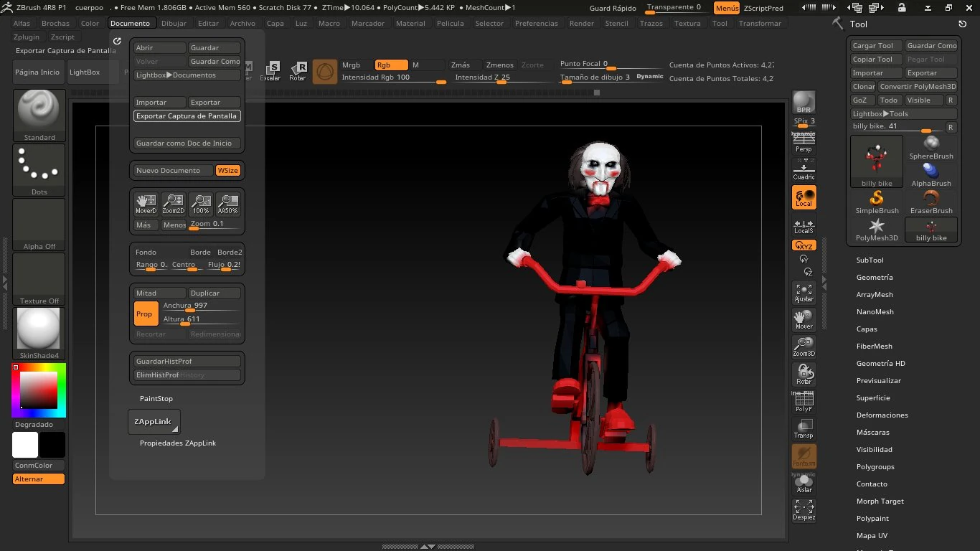Click Guardar como Doc de Inicio
Screen dimensions: 980x551
tap(187, 143)
